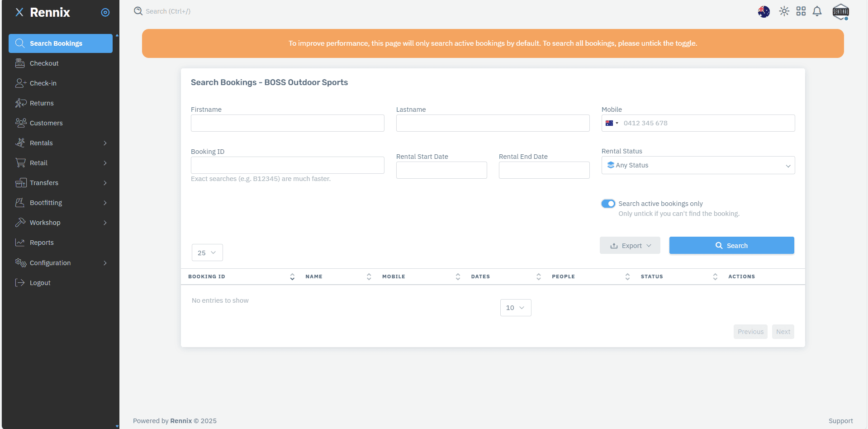Click the Next pagination button

pos(783,332)
